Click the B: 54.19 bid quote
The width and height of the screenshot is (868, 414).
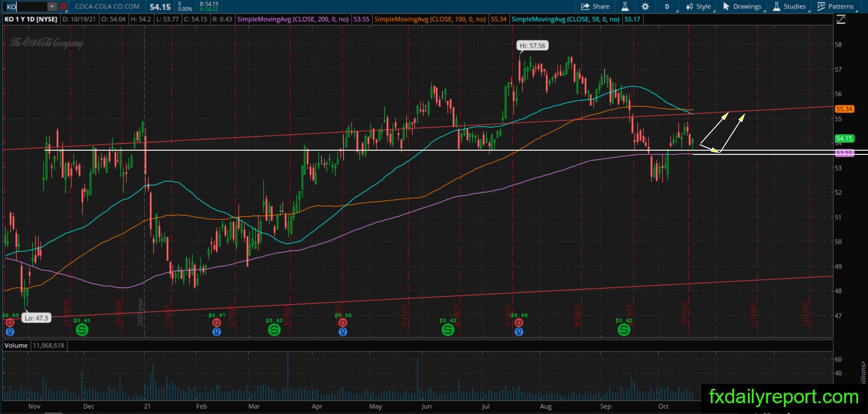[209, 4]
